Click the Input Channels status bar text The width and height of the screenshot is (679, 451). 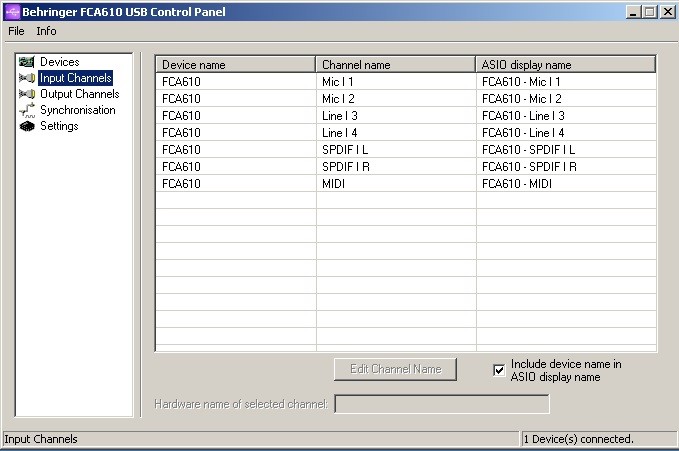(x=41, y=439)
